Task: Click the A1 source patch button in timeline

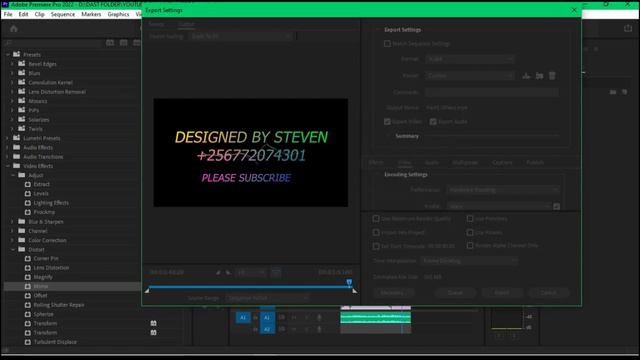Action: pos(243,317)
